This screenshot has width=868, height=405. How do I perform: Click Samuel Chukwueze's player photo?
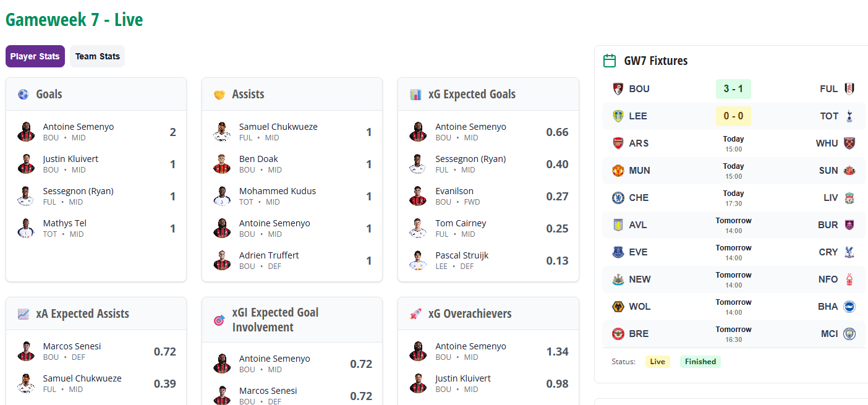pos(221,131)
